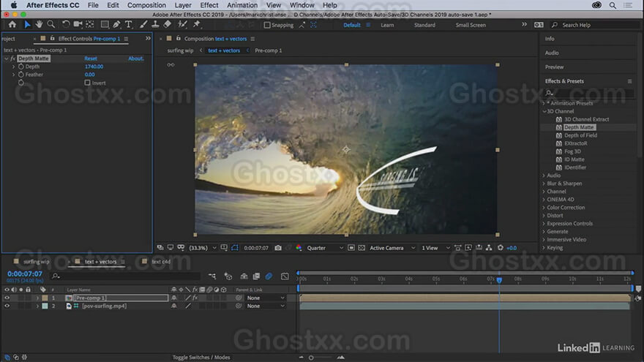Select the Puppet Pin tool

[x=197, y=25]
